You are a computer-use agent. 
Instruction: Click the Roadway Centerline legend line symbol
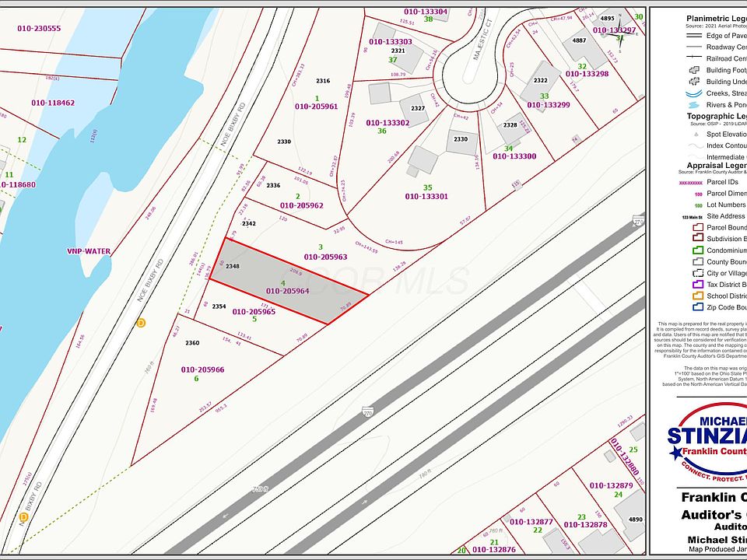[x=695, y=47]
